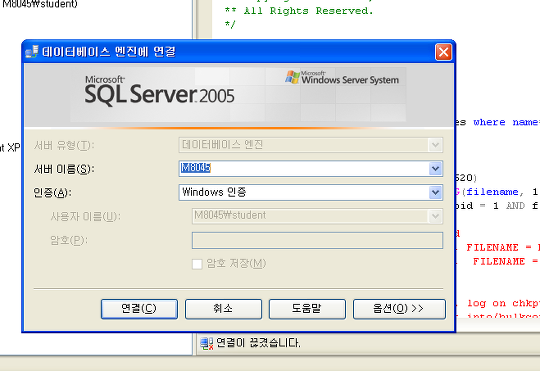The image size is (540, 371).
Task: Click the Cancel (취소) button
Action: coord(223,309)
